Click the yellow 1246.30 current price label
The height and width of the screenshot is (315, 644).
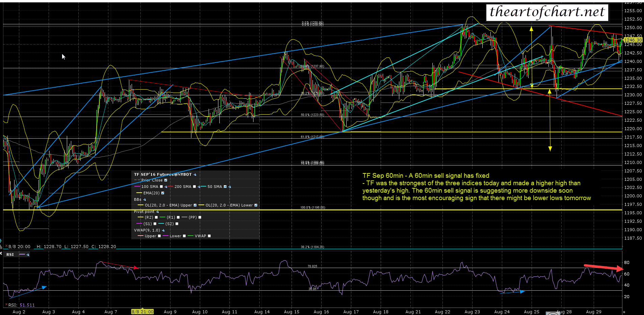(633, 40)
